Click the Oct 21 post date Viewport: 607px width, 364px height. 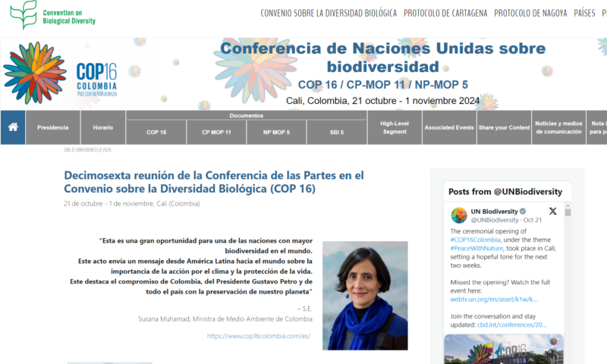pyautogui.click(x=533, y=220)
